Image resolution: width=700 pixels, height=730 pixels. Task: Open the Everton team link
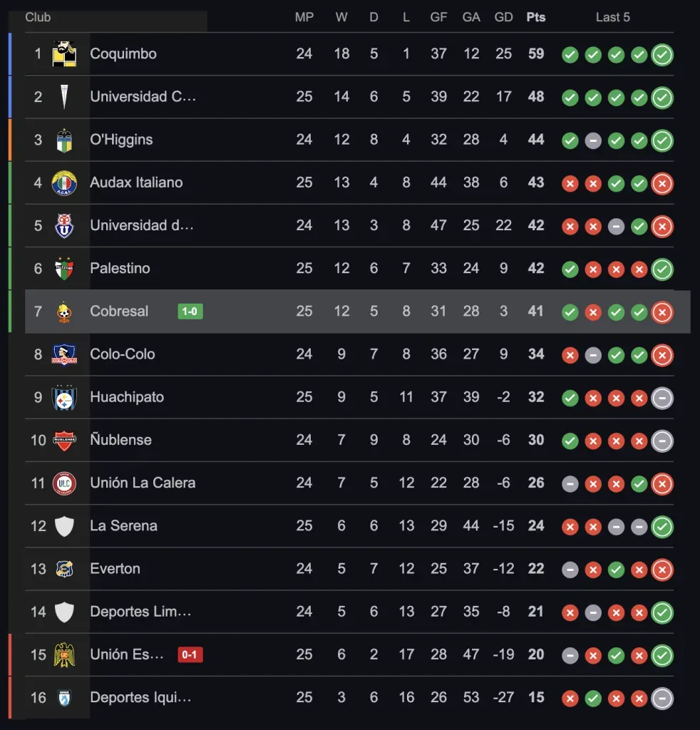tap(115, 569)
